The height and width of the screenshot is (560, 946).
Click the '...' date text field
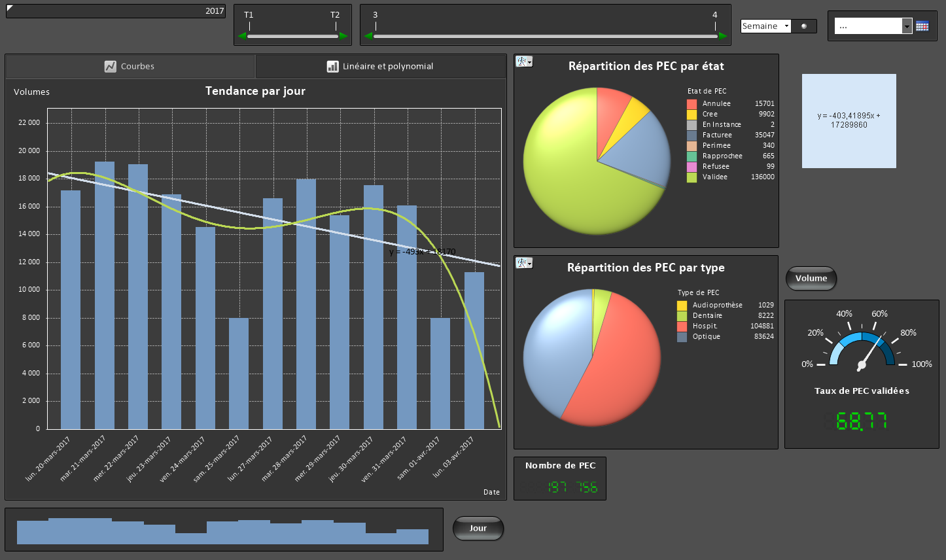[868, 26]
